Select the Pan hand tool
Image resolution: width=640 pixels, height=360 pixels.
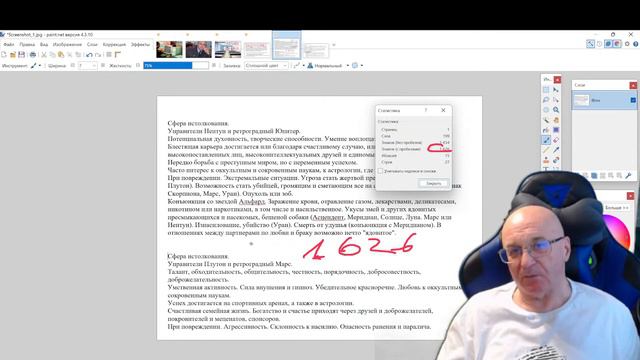556,120
